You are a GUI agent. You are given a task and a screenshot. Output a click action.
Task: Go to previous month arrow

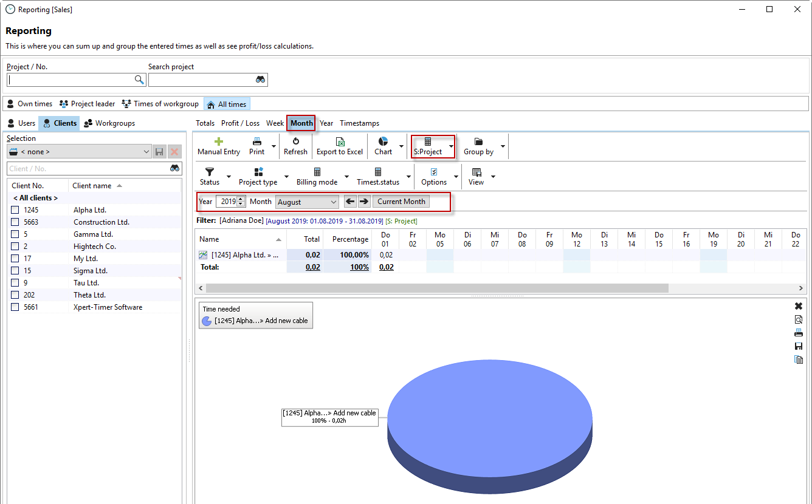click(x=350, y=202)
